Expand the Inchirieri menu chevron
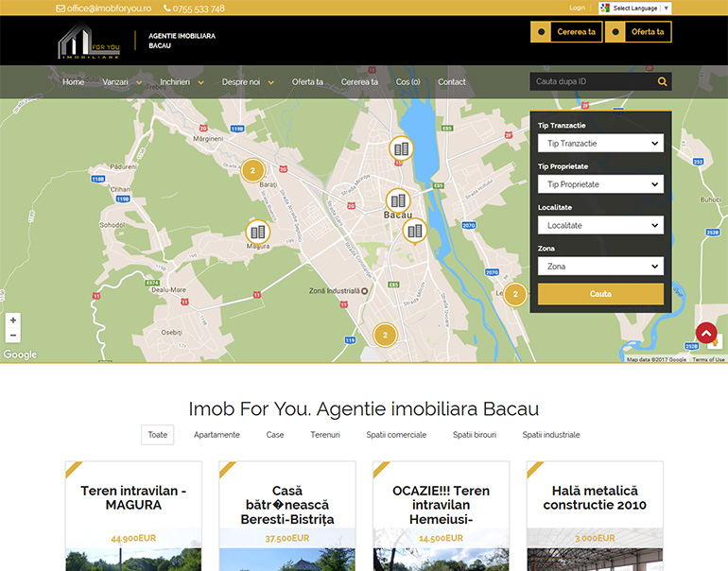Screen dimensions: 728x571 (201, 82)
